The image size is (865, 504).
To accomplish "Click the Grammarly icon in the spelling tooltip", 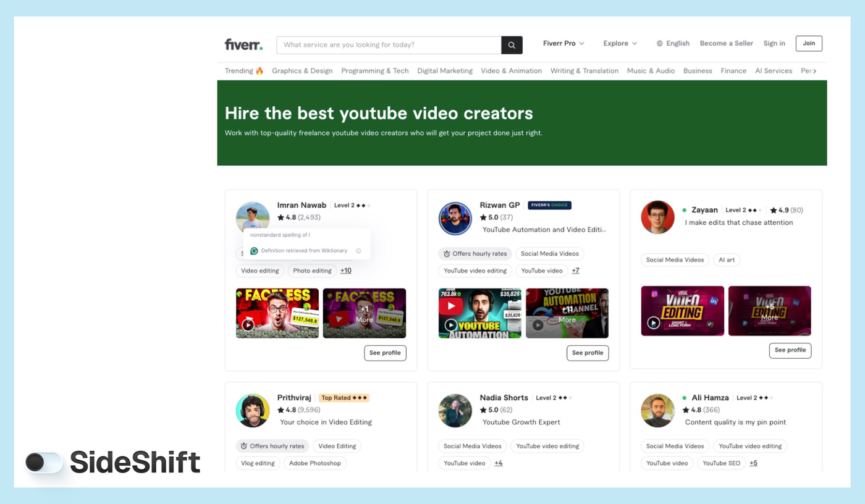I will coord(253,250).
